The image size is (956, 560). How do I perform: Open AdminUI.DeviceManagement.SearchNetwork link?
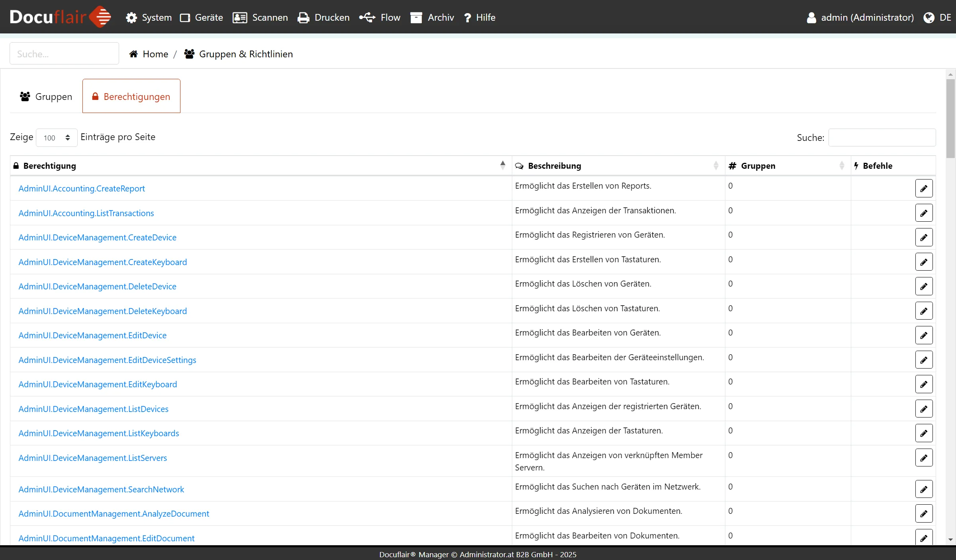coord(101,489)
